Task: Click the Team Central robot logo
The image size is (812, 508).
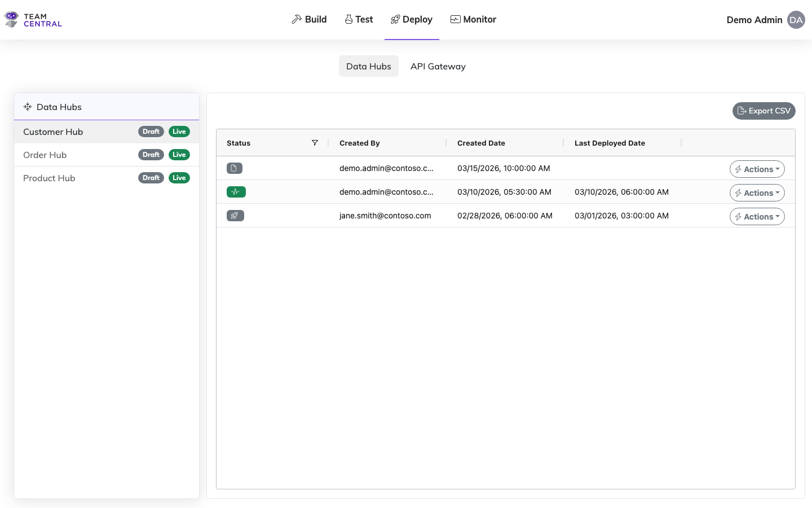Action: coord(11,19)
